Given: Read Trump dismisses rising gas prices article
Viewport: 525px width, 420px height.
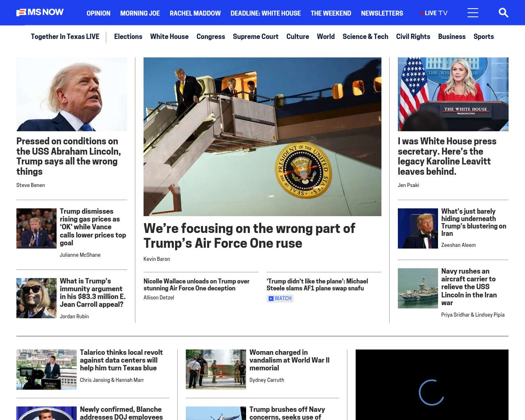Looking at the screenshot, I should pyautogui.click(x=93, y=227).
